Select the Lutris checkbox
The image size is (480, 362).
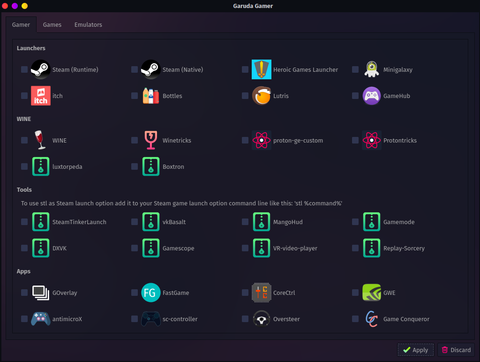click(x=245, y=96)
